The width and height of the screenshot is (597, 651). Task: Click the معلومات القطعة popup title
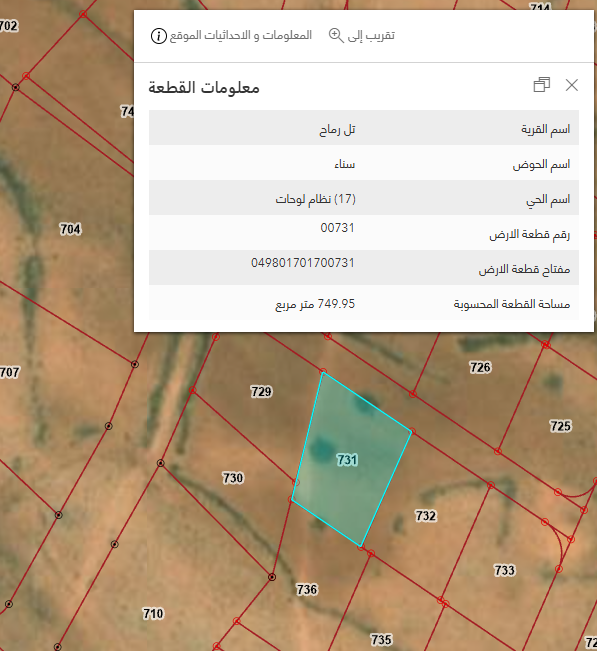click(x=204, y=88)
